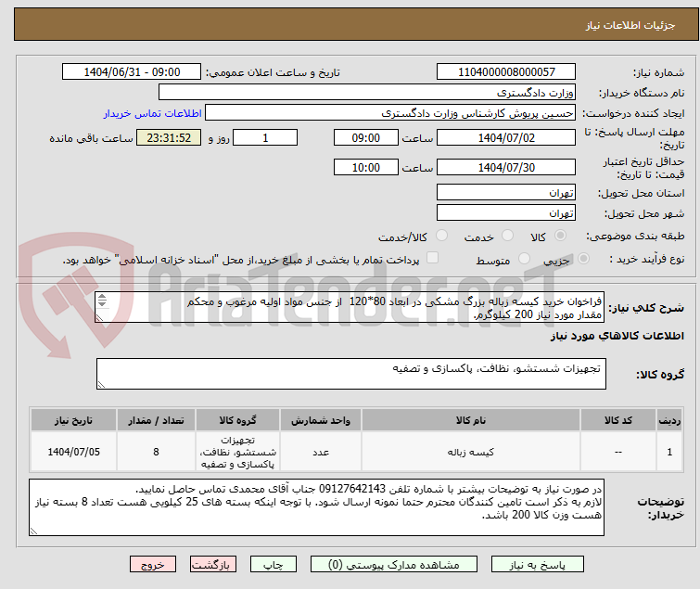The height and width of the screenshot is (589, 700).
Task: Select the متوسط purchase type radio
Action: pos(524,258)
